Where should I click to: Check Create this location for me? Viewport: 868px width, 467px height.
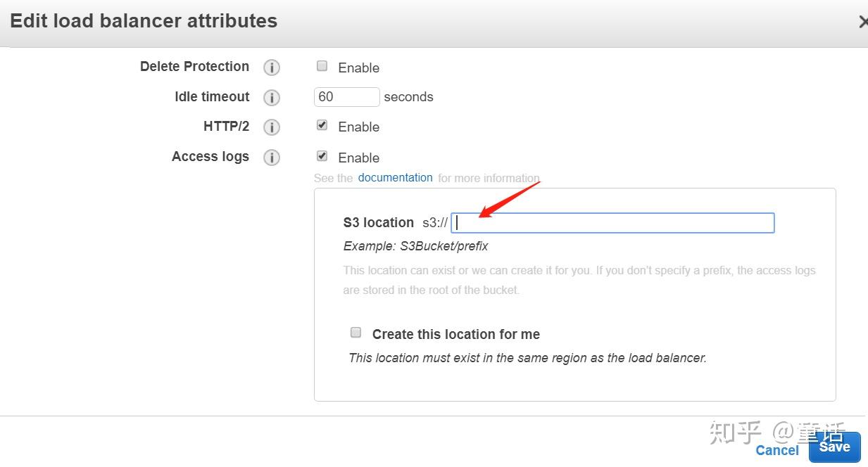tap(356, 332)
